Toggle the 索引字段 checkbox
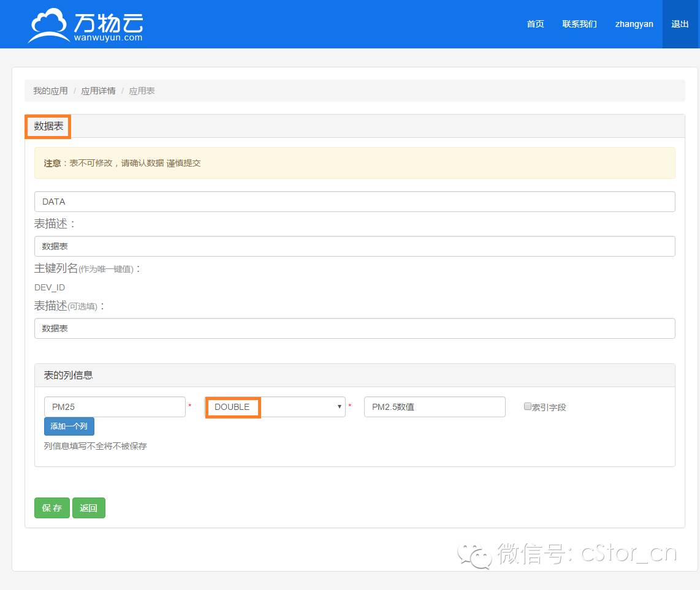Screen dimensions: 700x590 click(528, 407)
